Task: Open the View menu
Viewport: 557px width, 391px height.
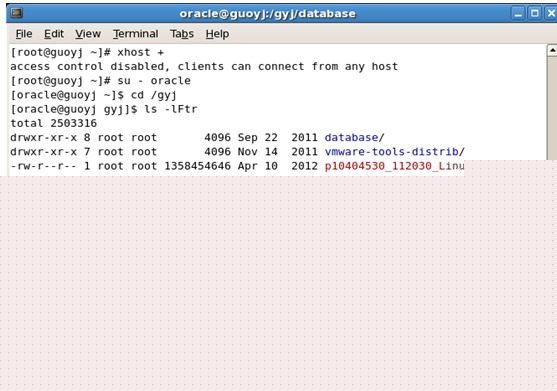Action: click(x=88, y=34)
